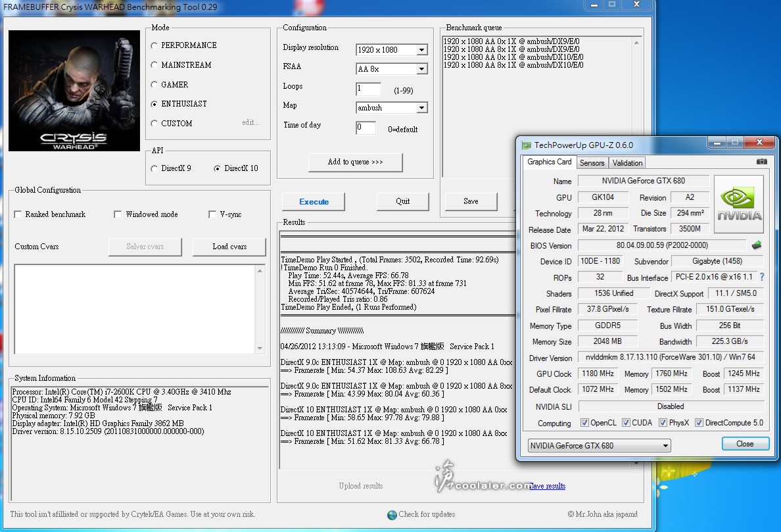Open the Validation tab in GPU-Z
781x532 pixels.
tap(627, 163)
